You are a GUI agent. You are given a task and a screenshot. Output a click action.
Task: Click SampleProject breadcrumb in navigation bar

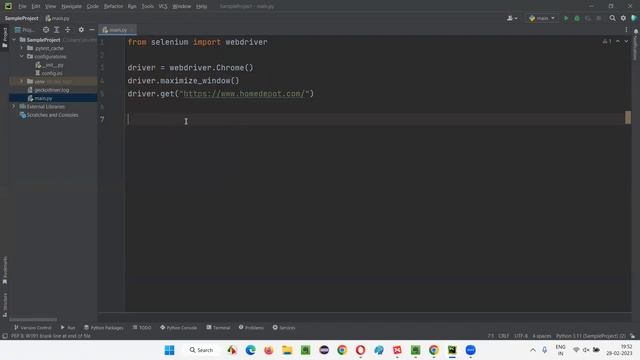21,18
